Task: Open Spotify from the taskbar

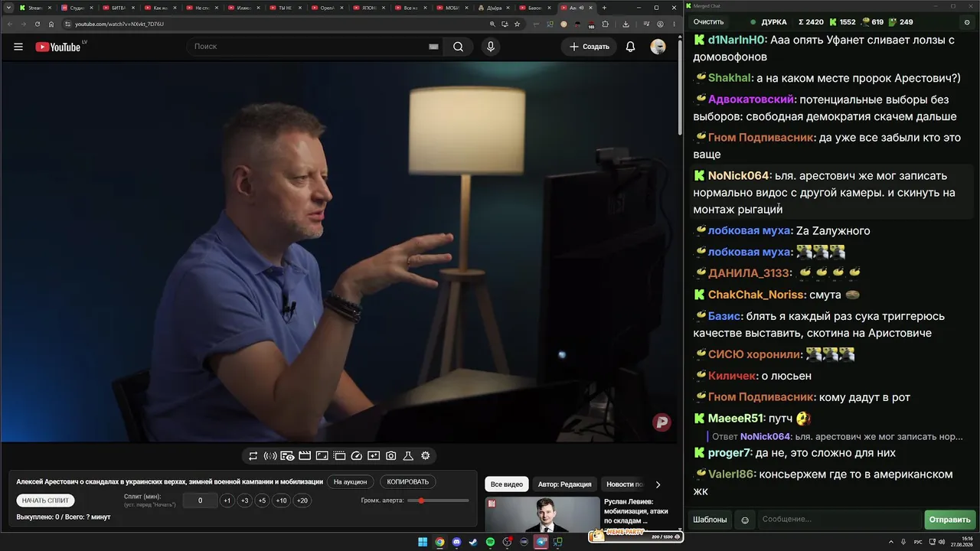Action: (x=491, y=542)
